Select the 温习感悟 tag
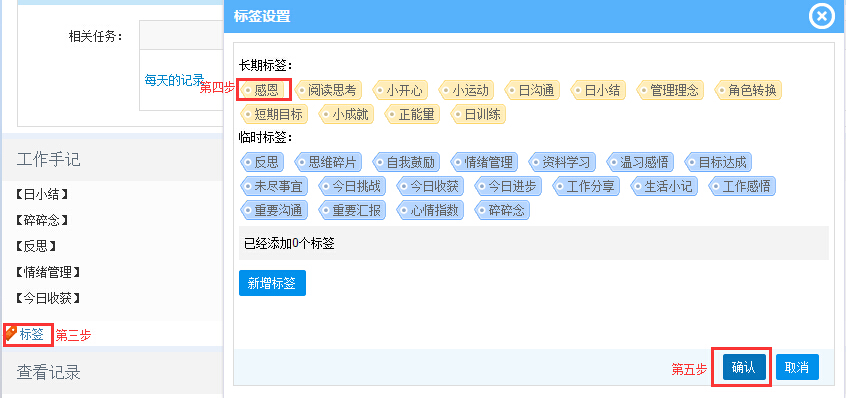The image size is (846, 398). point(640,162)
